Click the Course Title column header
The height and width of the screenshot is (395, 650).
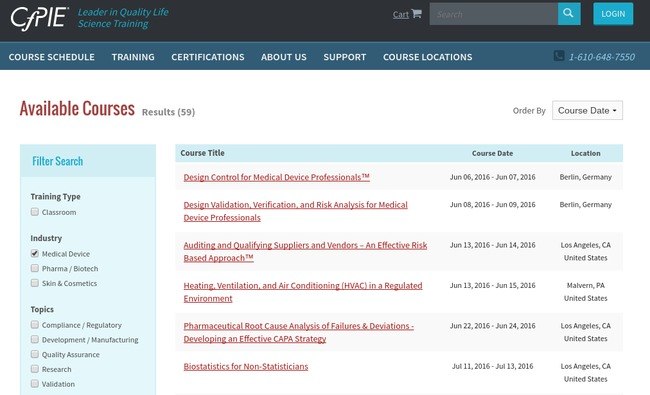tap(202, 153)
